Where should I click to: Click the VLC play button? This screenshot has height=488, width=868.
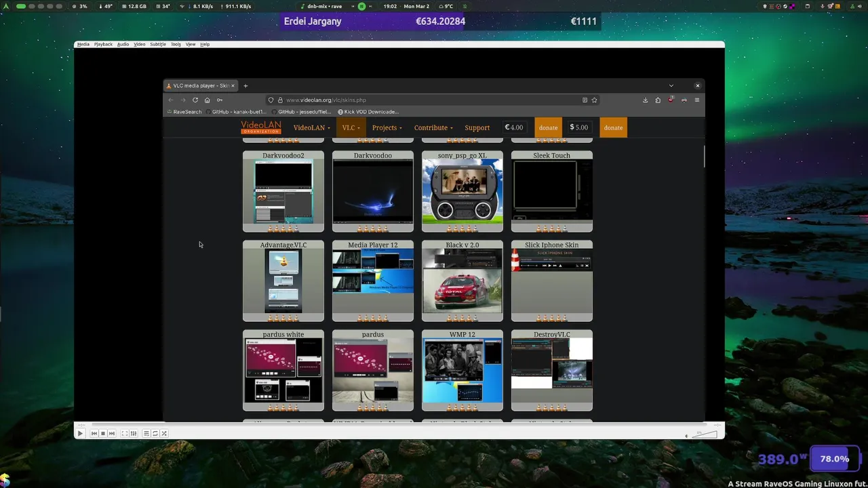(80, 433)
